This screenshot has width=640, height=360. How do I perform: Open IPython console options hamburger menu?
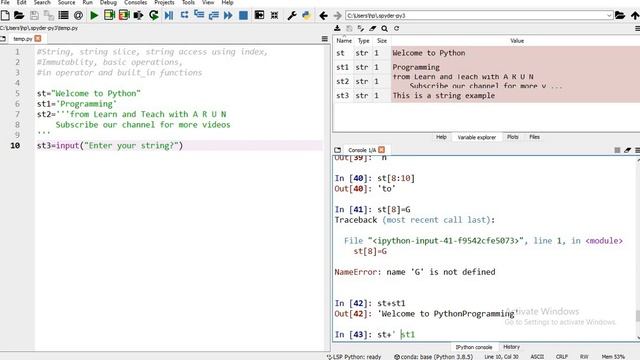coord(637,150)
